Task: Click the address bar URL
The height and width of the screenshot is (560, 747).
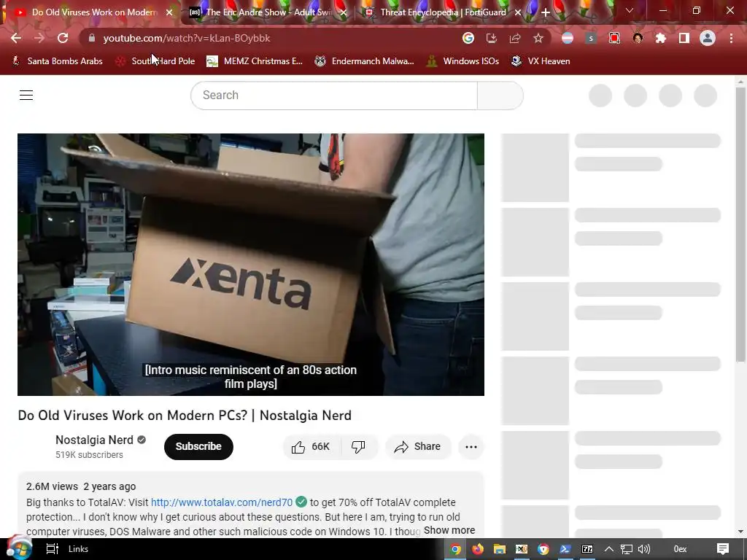Action: pyautogui.click(x=187, y=38)
